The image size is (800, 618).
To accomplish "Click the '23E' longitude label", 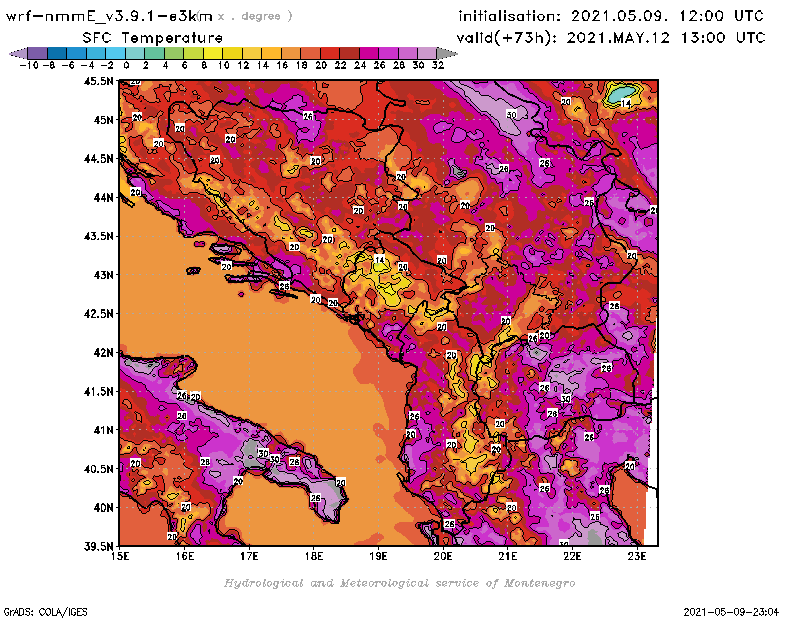I will [637, 556].
